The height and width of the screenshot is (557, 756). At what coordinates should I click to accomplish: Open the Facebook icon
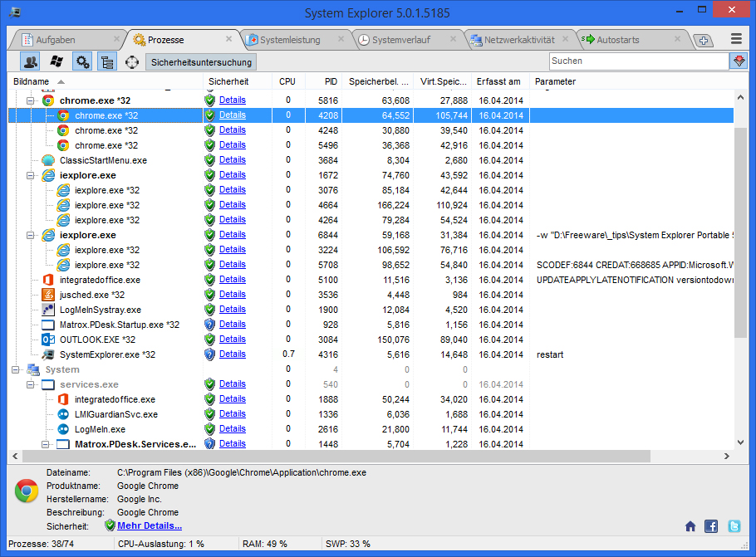(x=711, y=526)
